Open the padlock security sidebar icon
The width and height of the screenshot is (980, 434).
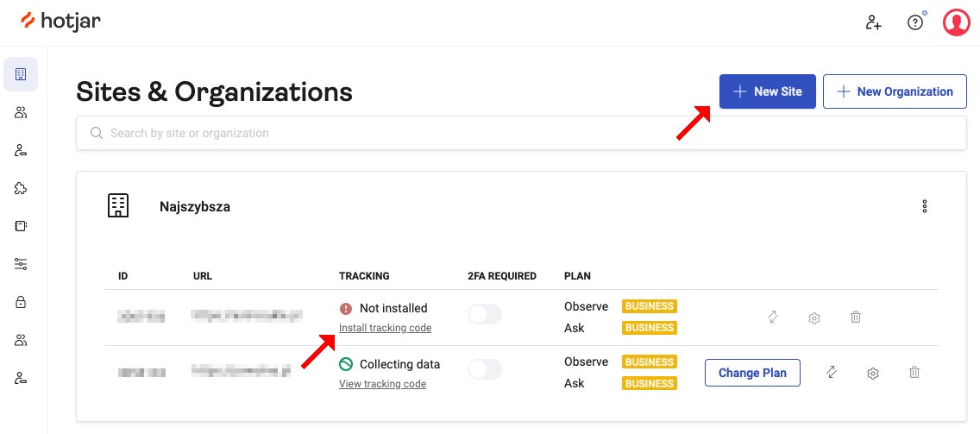(x=21, y=302)
